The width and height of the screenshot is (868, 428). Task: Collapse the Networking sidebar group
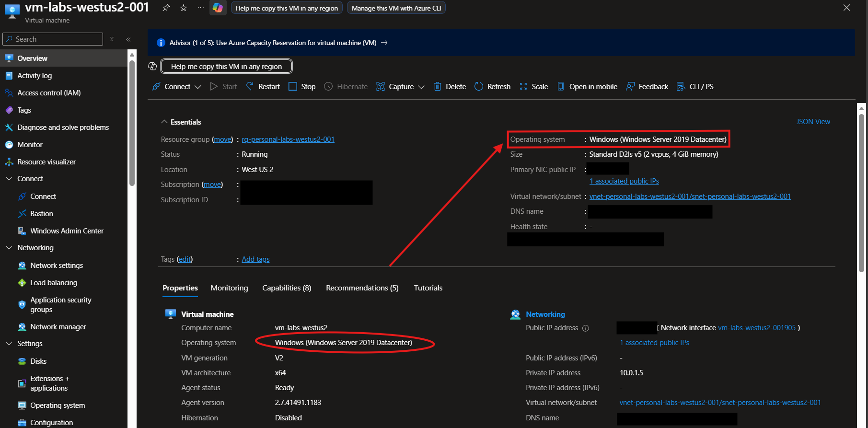click(x=9, y=248)
